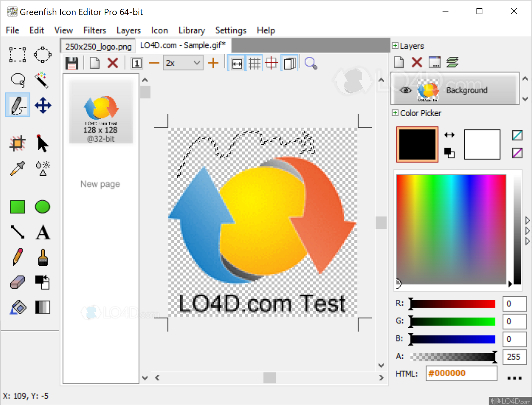Image resolution: width=532 pixels, height=405 pixels.
Task: Move layer list up with arrow
Action: pos(525,79)
